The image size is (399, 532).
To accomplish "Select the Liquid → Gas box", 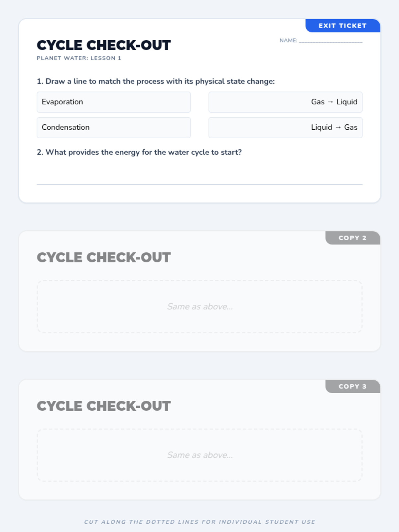I will (285, 127).
